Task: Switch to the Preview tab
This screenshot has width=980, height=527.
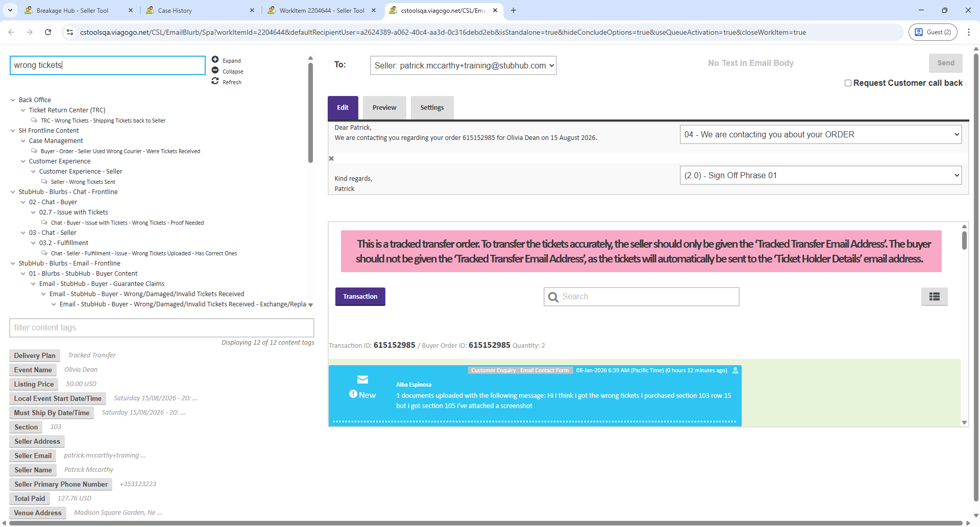Action: (384, 108)
